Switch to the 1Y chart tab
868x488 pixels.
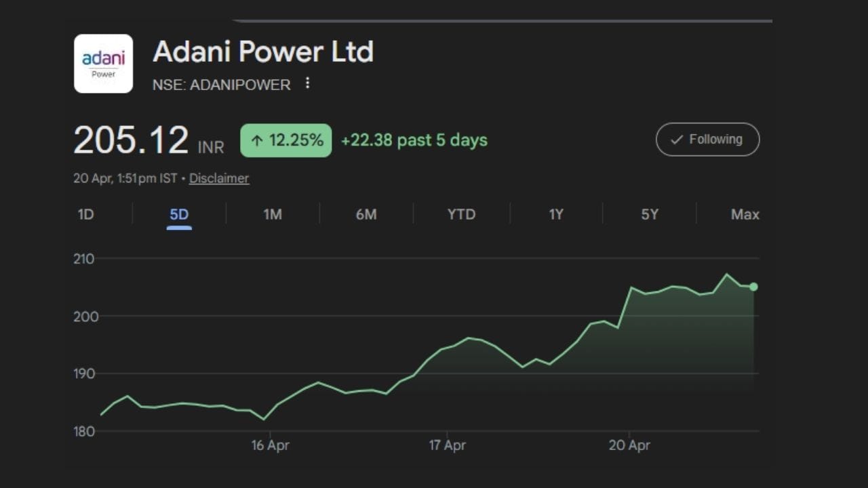coord(556,215)
